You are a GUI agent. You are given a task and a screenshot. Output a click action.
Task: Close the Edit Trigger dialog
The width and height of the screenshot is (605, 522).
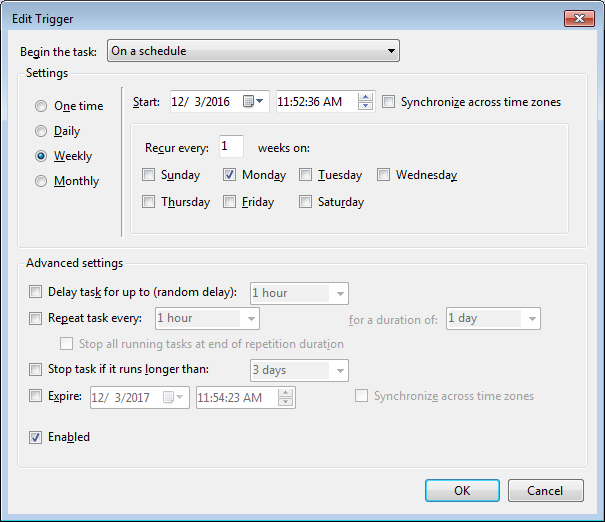click(x=579, y=18)
